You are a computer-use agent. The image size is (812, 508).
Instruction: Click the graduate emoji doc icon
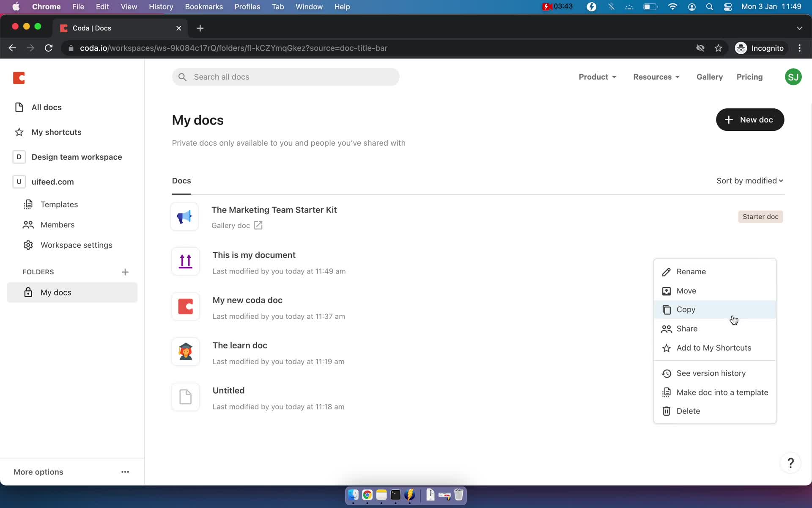[185, 352]
